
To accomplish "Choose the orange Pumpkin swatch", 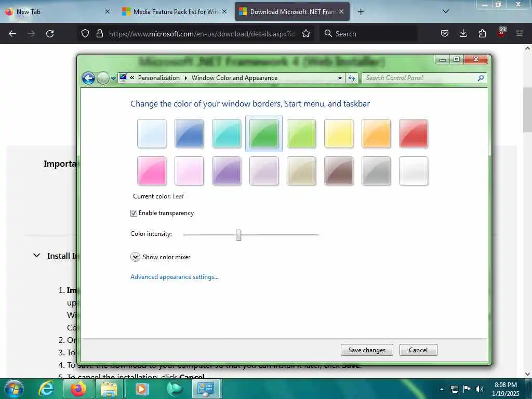I will [376, 134].
